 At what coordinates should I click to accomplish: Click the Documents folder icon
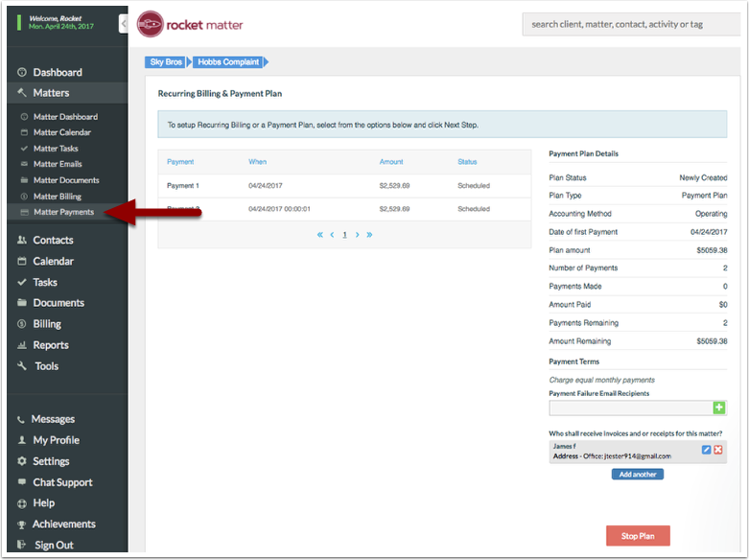click(x=21, y=302)
